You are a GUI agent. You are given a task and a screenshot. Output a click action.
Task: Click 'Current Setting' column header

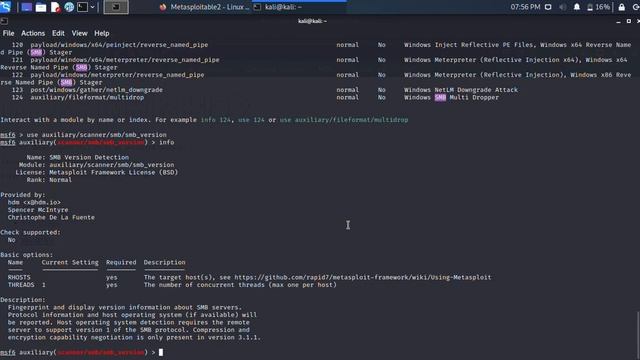70,262
